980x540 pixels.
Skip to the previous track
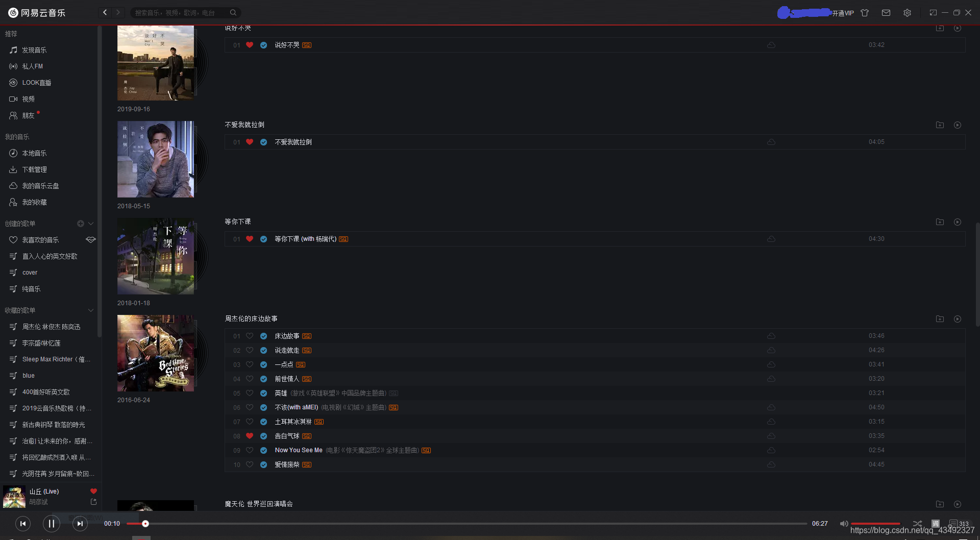click(22, 524)
